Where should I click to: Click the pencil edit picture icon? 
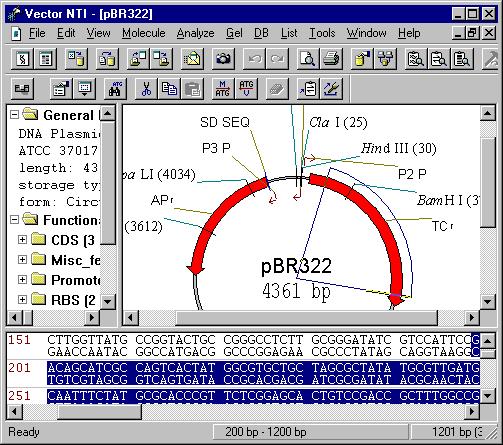tap(331, 89)
